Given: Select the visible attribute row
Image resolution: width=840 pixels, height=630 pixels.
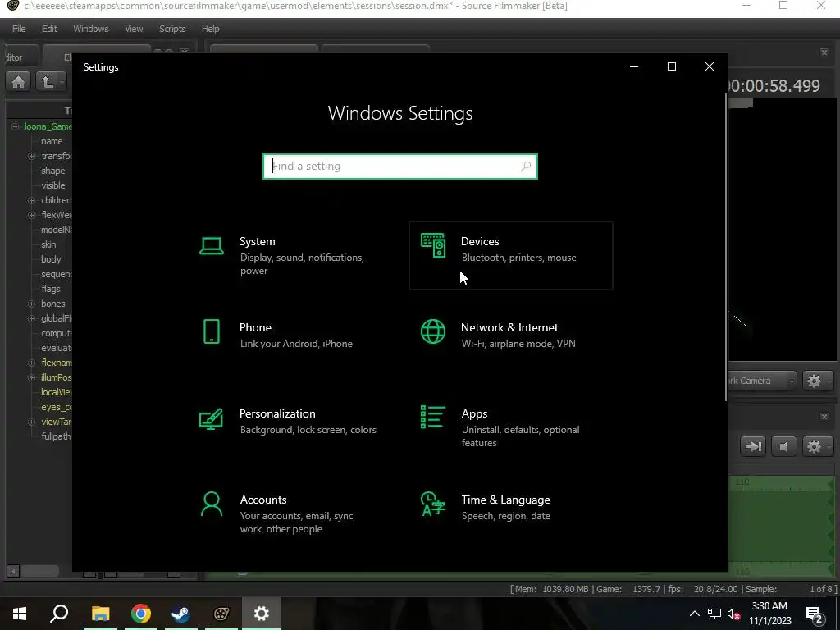Looking at the screenshot, I should pyautogui.click(x=52, y=185).
